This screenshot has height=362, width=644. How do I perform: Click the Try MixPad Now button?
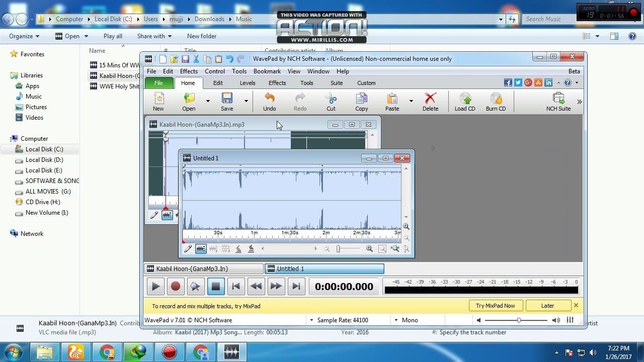pyautogui.click(x=496, y=306)
